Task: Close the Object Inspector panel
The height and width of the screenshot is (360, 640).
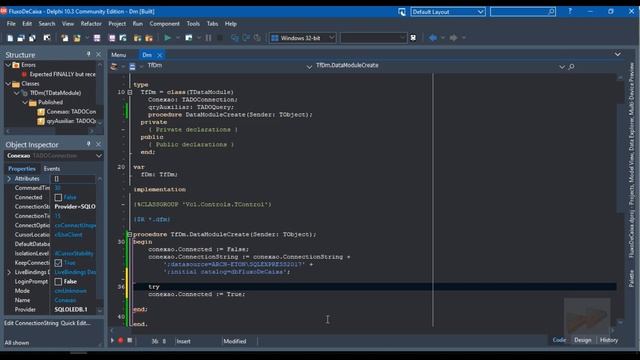Action: (98, 144)
